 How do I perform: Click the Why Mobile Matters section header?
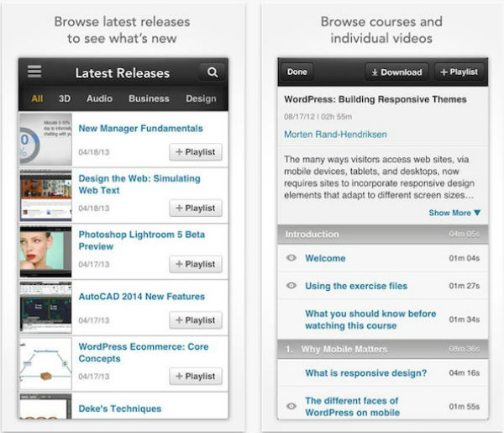pyautogui.click(x=383, y=349)
